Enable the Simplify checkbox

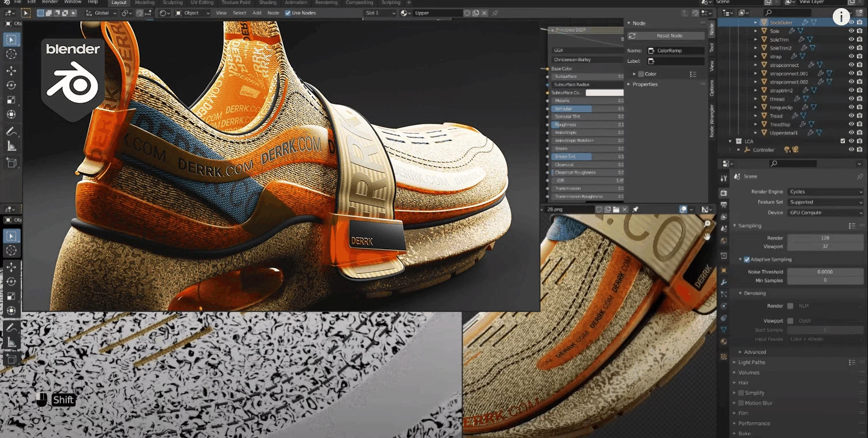741,393
